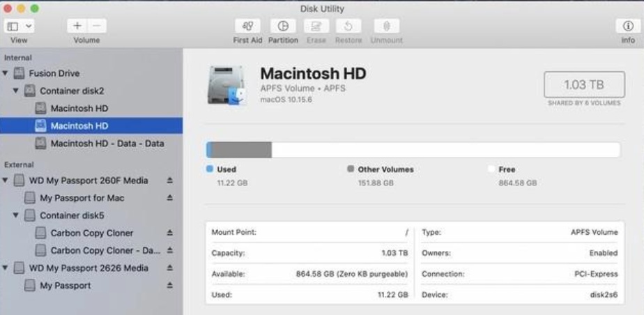Show volume details with Info button
The height and width of the screenshot is (315, 644).
click(x=628, y=26)
